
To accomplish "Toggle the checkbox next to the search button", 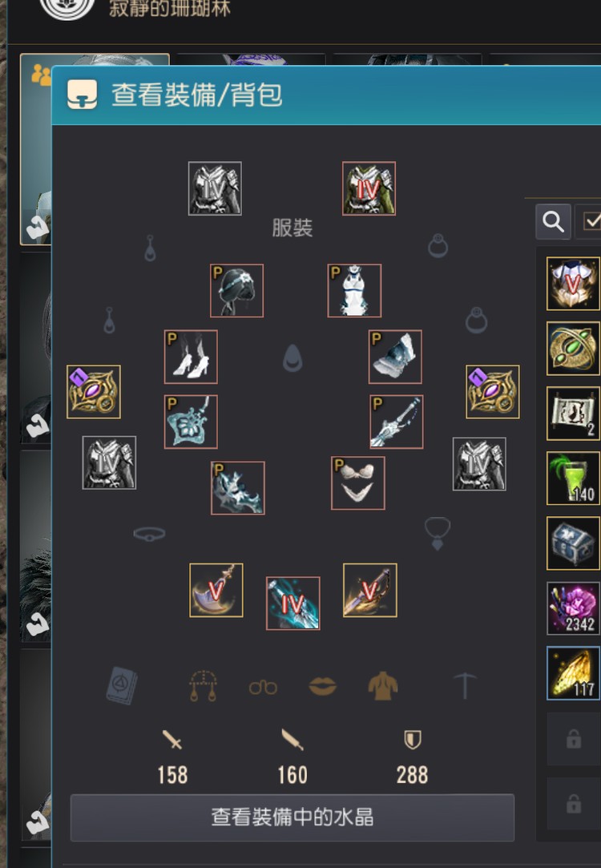I will click(x=589, y=221).
